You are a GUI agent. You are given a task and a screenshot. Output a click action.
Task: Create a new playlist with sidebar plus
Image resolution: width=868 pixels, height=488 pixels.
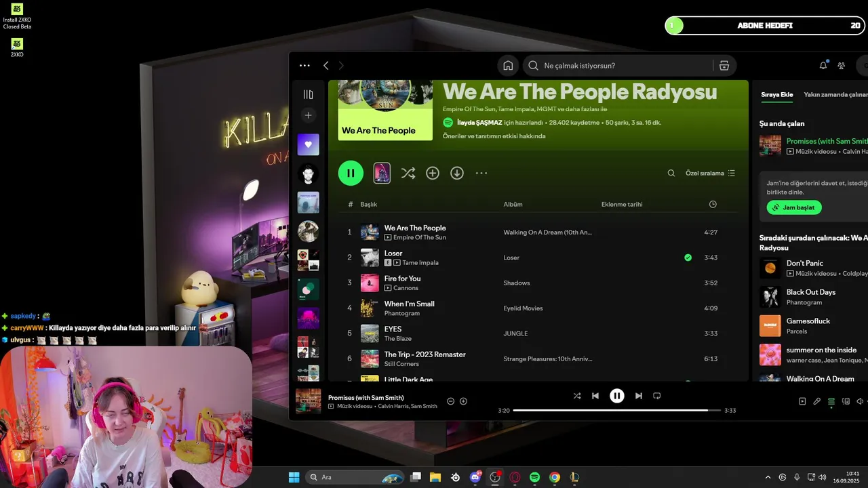(x=308, y=115)
